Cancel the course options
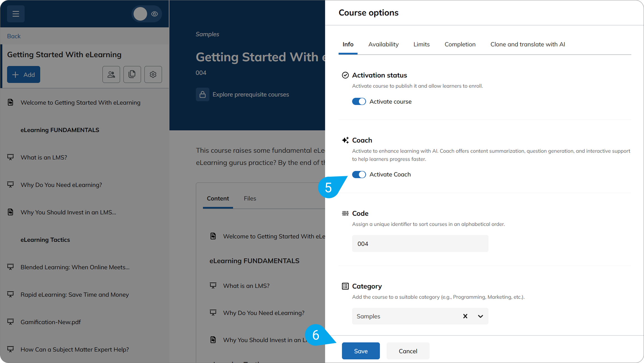The image size is (644, 363). point(408,351)
